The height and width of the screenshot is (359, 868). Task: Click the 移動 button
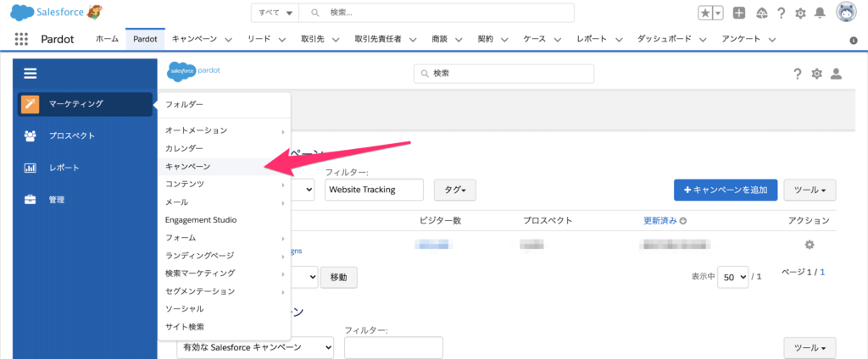coord(339,277)
